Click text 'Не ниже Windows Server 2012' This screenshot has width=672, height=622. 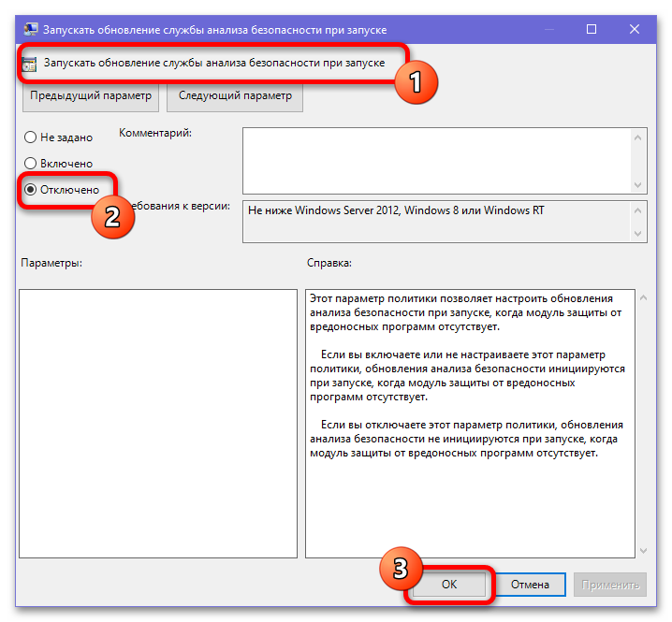[324, 210]
